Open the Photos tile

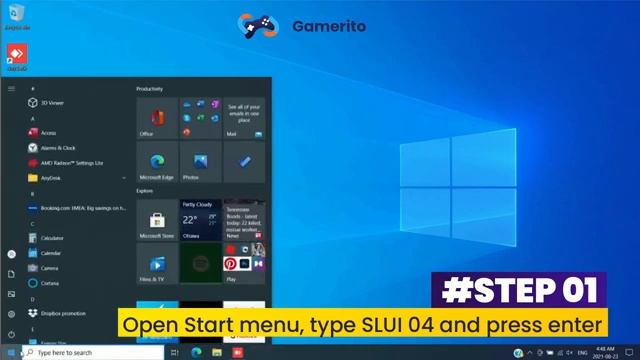[x=201, y=162]
